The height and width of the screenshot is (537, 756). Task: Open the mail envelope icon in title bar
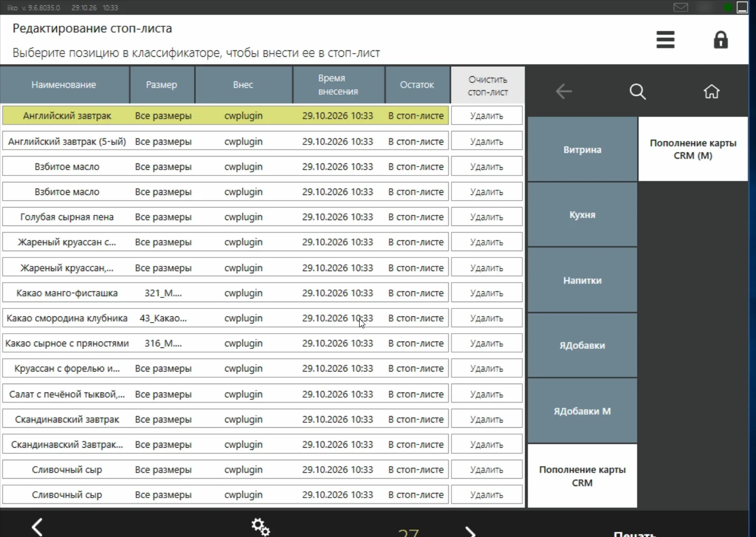click(681, 7)
